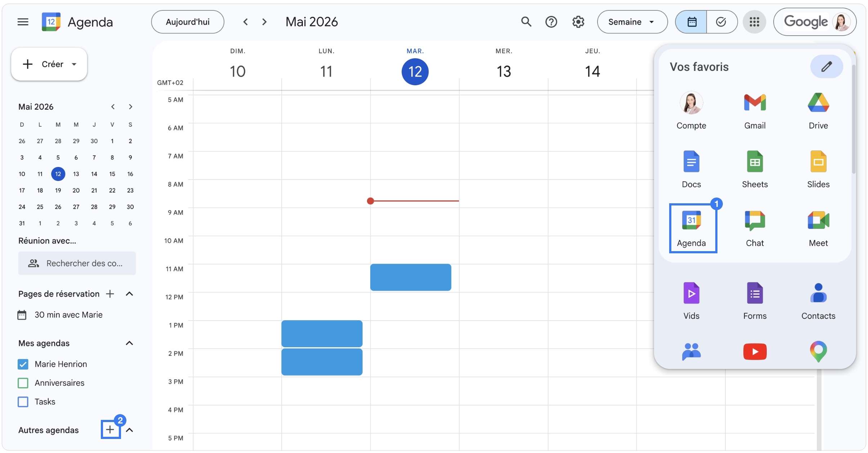Select May 20 in the mini calendar
Viewport: 868px width, 453px height.
click(76, 190)
